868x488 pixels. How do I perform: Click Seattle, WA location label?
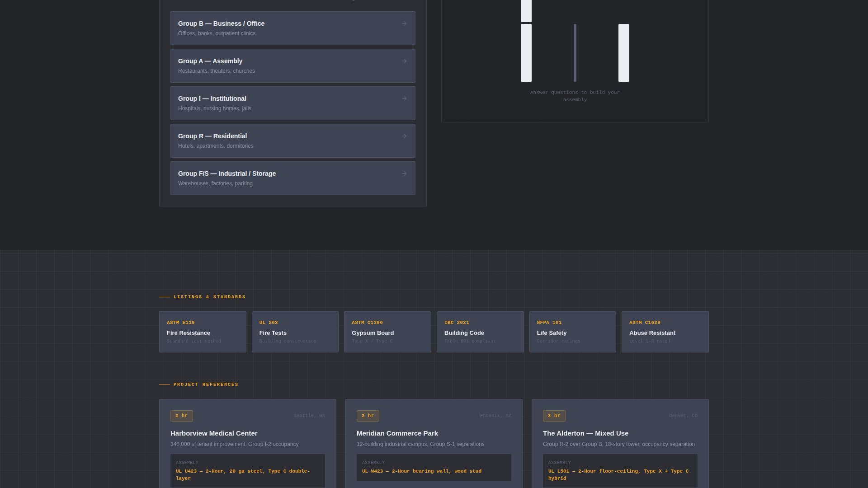(309, 416)
